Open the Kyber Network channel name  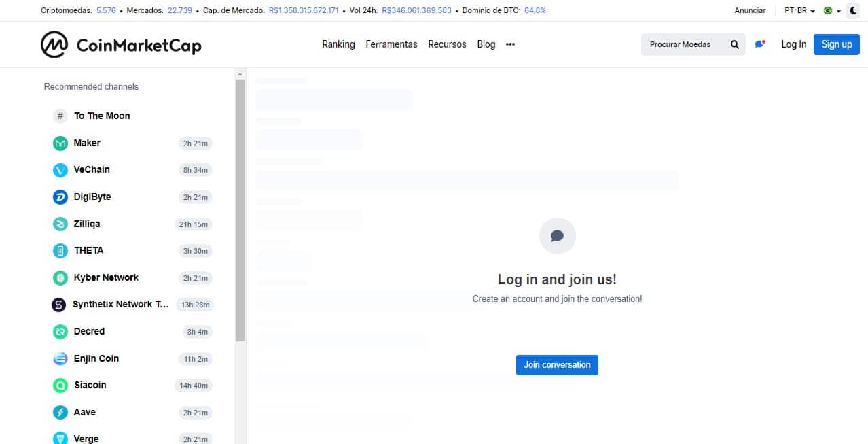[x=106, y=277]
